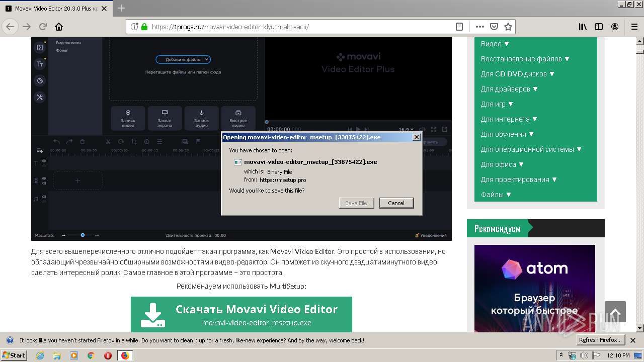Open the Library icon
This screenshot has height=362, width=644.
click(583, 27)
